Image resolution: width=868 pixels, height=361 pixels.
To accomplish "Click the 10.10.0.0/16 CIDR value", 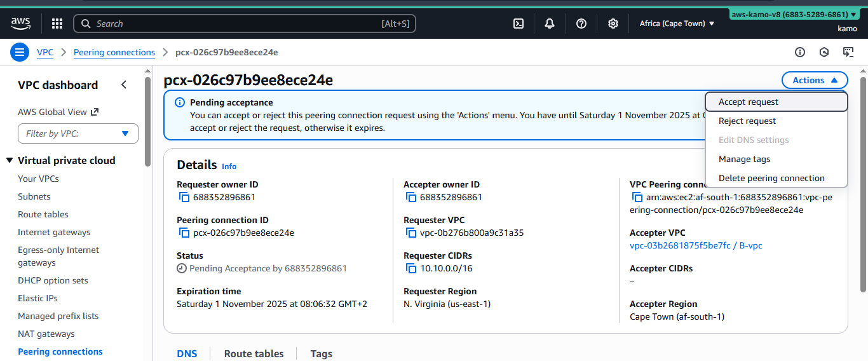I will pos(447,268).
